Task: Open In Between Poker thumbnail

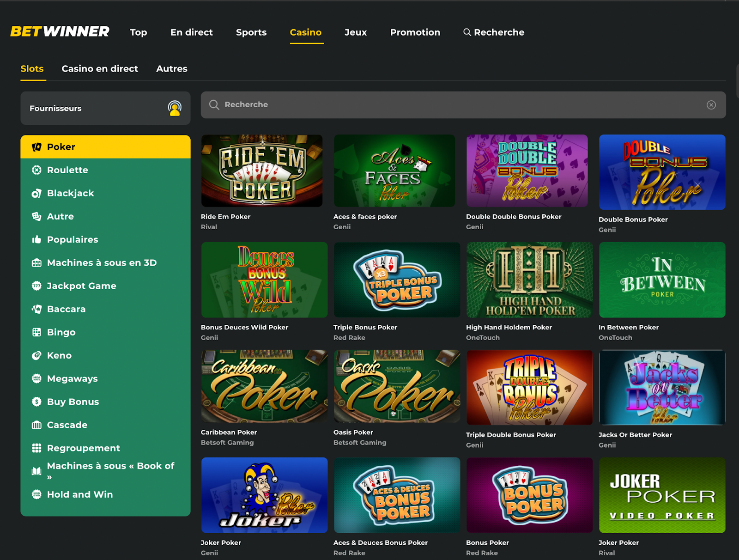Action: pos(662,280)
